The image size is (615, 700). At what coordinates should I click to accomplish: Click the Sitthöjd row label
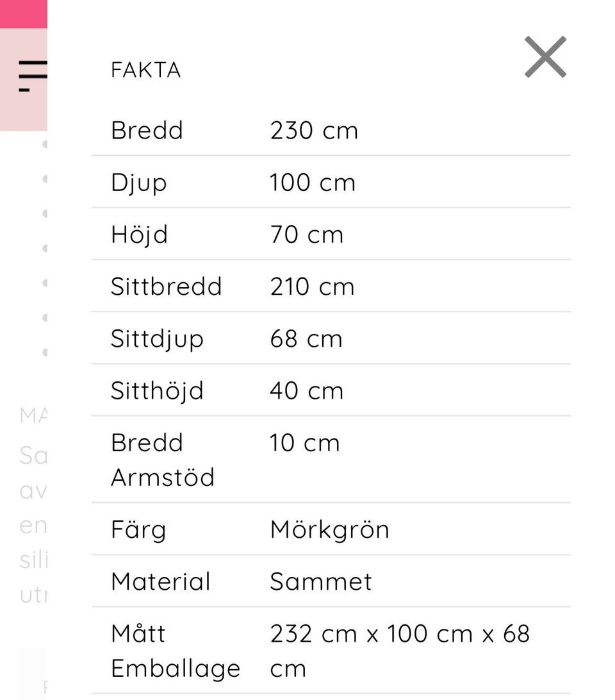tap(157, 390)
